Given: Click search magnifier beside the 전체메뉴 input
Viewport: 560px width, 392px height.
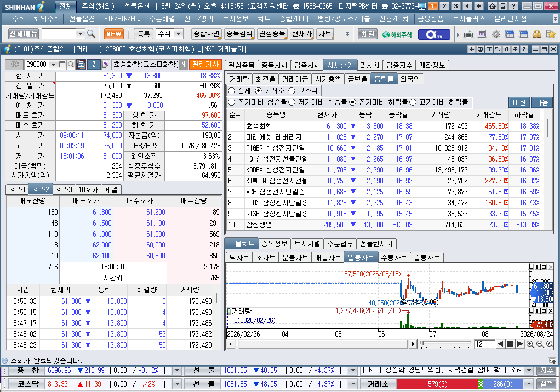Looking at the screenshot, I should click(91, 34).
